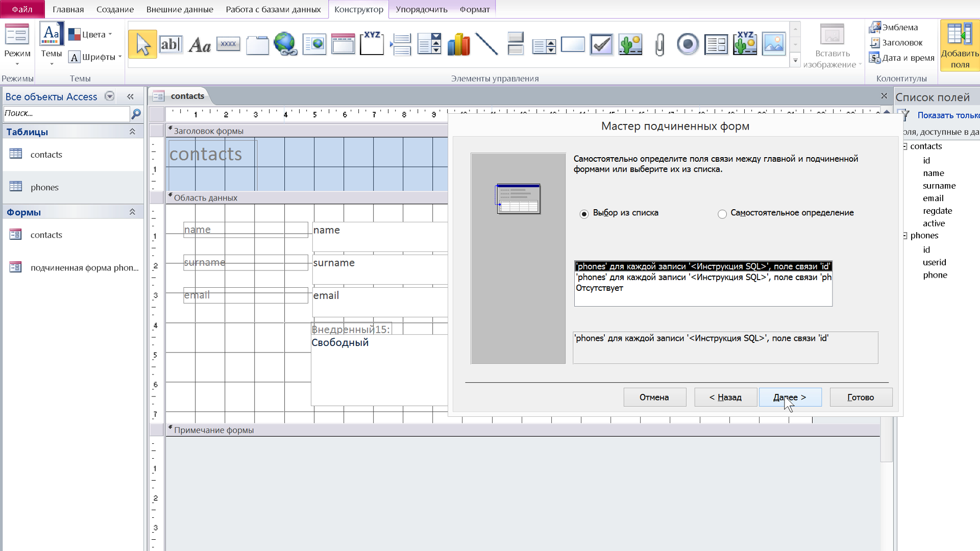Open the 'Формат' ribbon tab
The width and height of the screenshot is (980, 551).
tap(475, 9)
